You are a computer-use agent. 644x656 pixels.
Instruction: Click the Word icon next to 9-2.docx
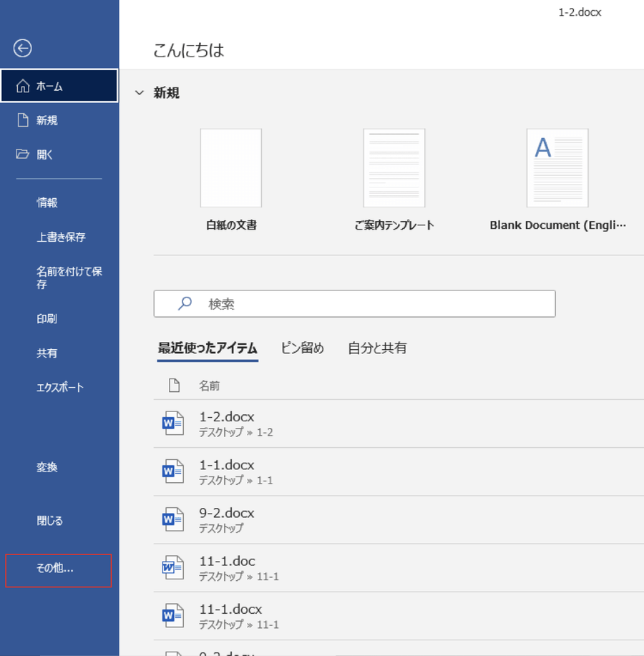click(173, 519)
